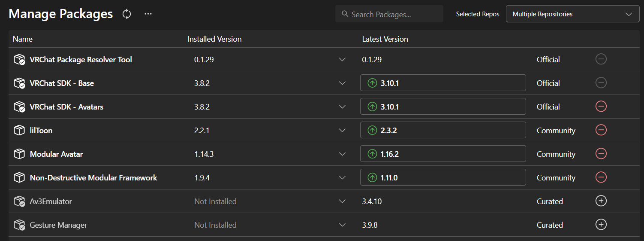Screen dimensions: 644x241
Task: Upgrade VRChat SDK - Avatars to 3.10.1
Action: click(x=443, y=107)
